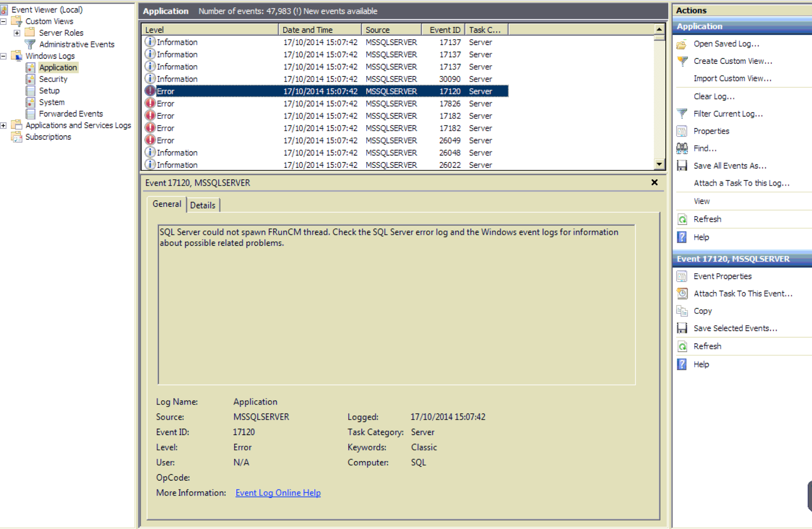
Task: Click the Application actions section header
Action: coord(742,26)
